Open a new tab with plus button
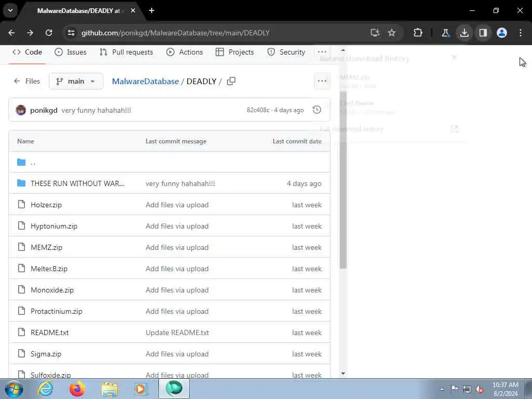The image size is (532, 399). click(152, 10)
